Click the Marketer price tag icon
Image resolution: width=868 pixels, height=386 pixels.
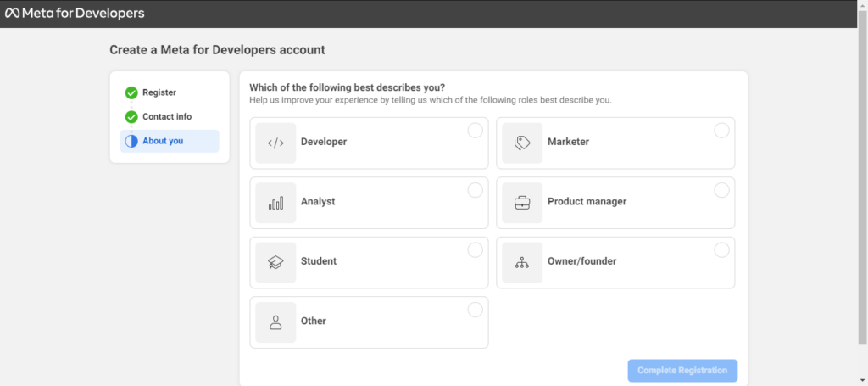pos(522,143)
